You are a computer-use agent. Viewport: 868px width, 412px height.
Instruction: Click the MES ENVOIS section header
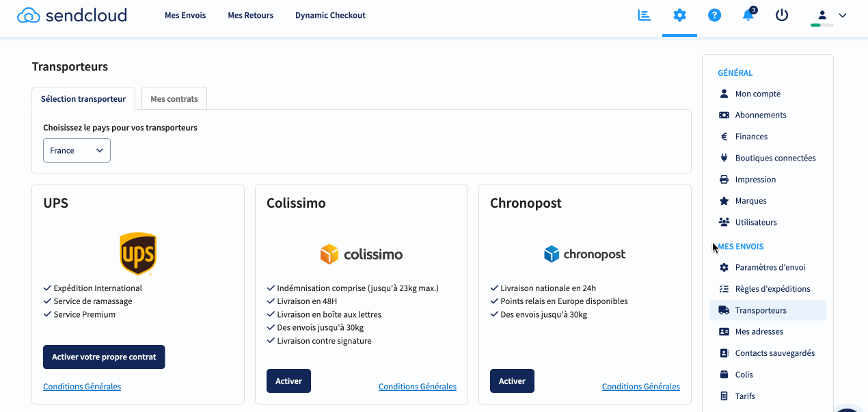pos(741,246)
